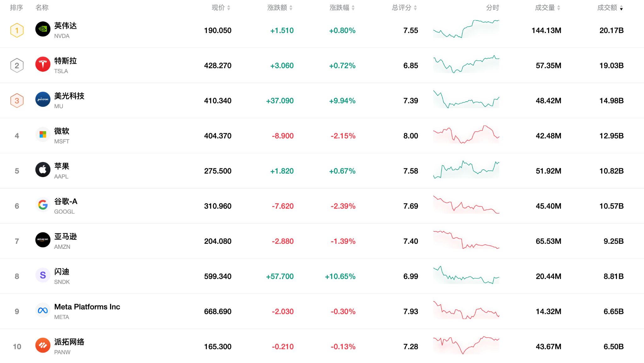This screenshot has height=363, width=644.
Task: Click the Tesla logo icon
Action: point(43,64)
